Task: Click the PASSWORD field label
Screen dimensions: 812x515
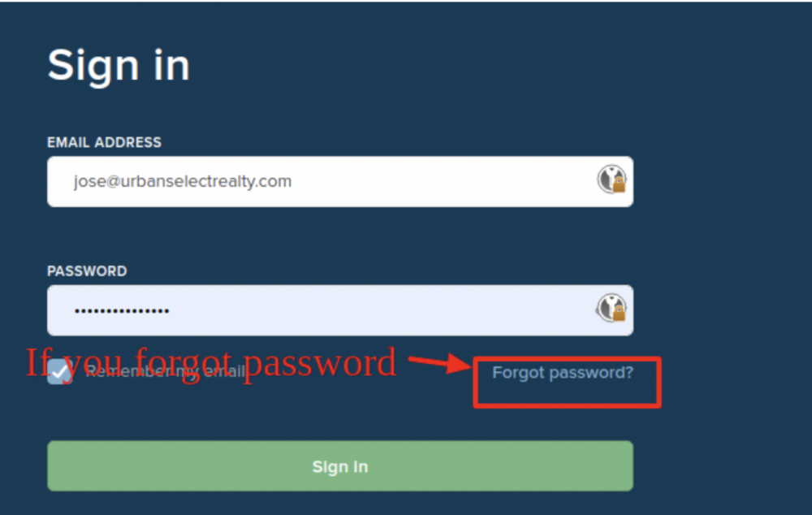Action: (x=87, y=271)
